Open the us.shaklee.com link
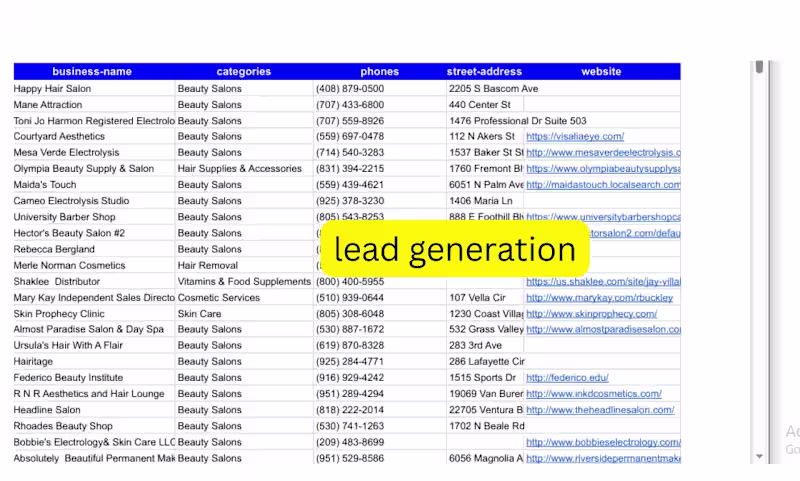 pyautogui.click(x=603, y=282)
